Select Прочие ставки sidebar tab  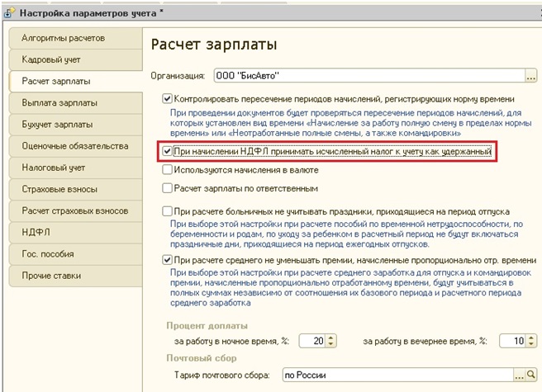click(x=75, y=276)
